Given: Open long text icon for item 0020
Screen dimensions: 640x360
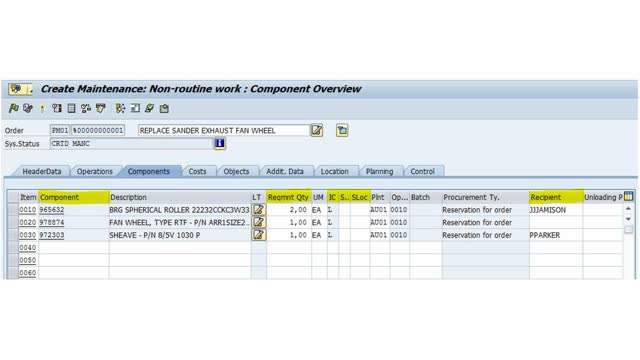Looking at the screenshot, I should (259, 222).
